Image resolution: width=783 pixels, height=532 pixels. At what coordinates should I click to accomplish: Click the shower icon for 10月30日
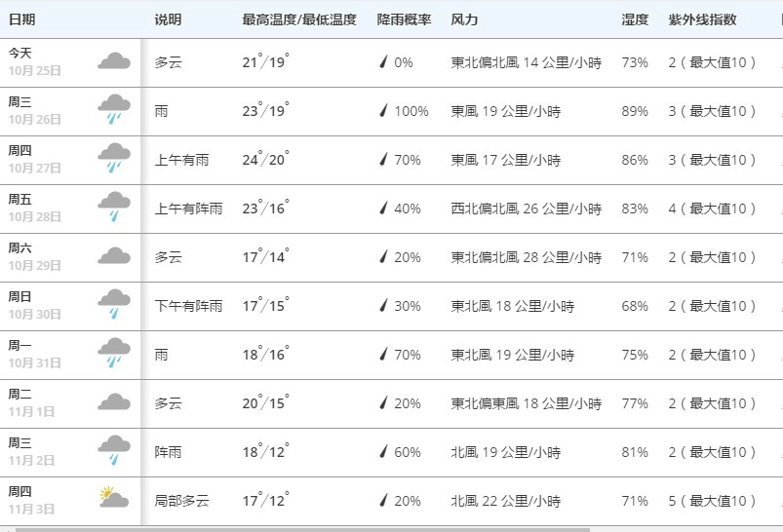tap(114, 303)
